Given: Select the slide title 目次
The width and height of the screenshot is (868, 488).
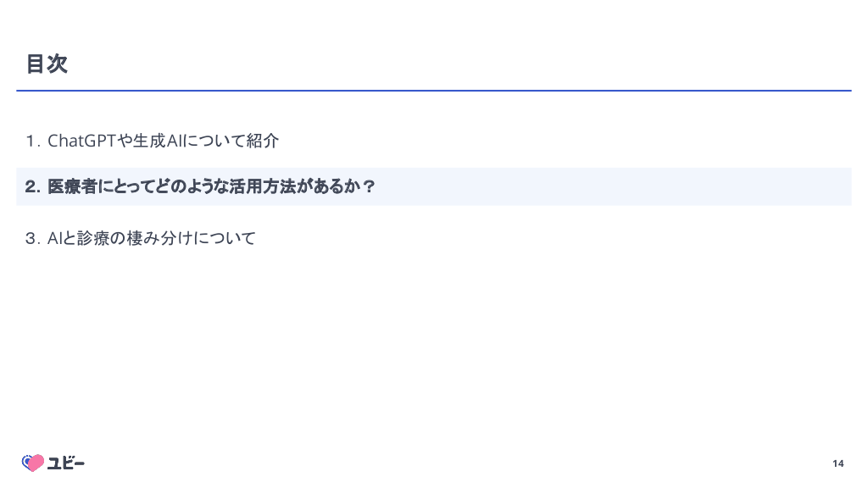Looking at the screenshot, I should tap(47, 64).
